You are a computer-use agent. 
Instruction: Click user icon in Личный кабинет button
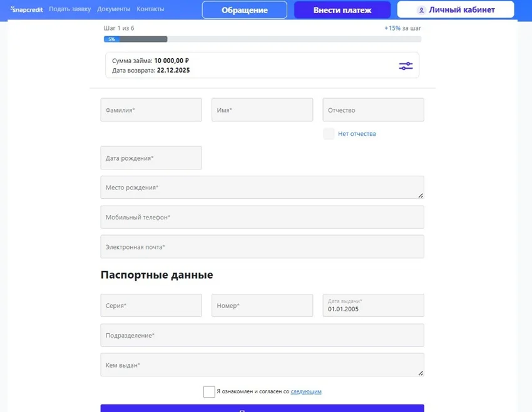coord(421,10)
